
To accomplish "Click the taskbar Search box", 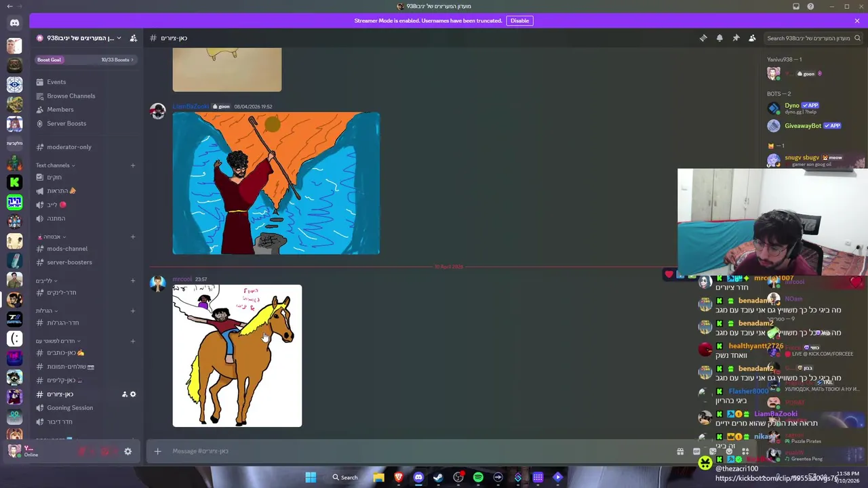I will click(x=344, y=477).
